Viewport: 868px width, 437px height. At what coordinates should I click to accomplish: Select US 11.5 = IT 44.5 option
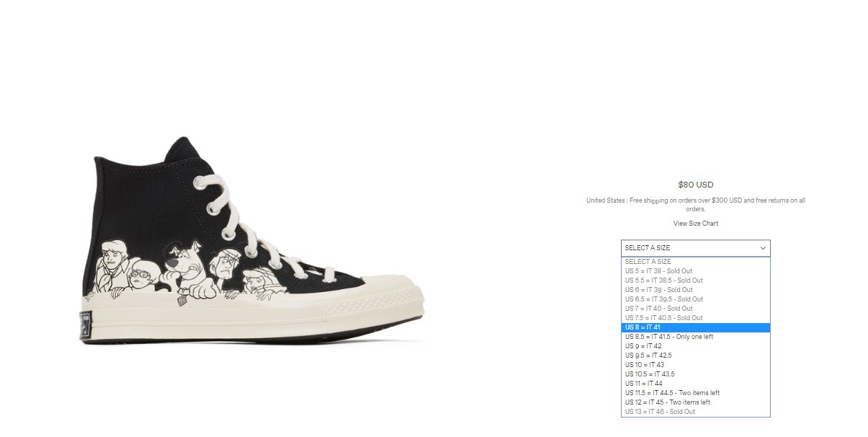(696, 393)
